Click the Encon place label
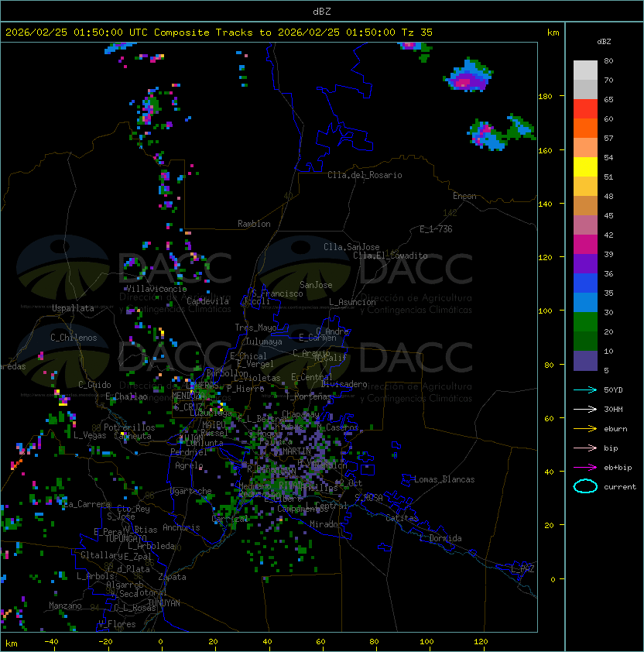 point(464,196)
